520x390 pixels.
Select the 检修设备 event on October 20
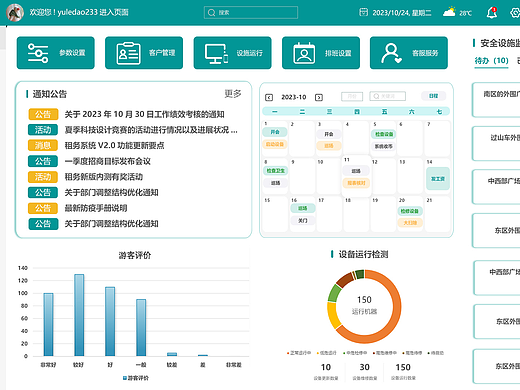(x=410, y=211)
